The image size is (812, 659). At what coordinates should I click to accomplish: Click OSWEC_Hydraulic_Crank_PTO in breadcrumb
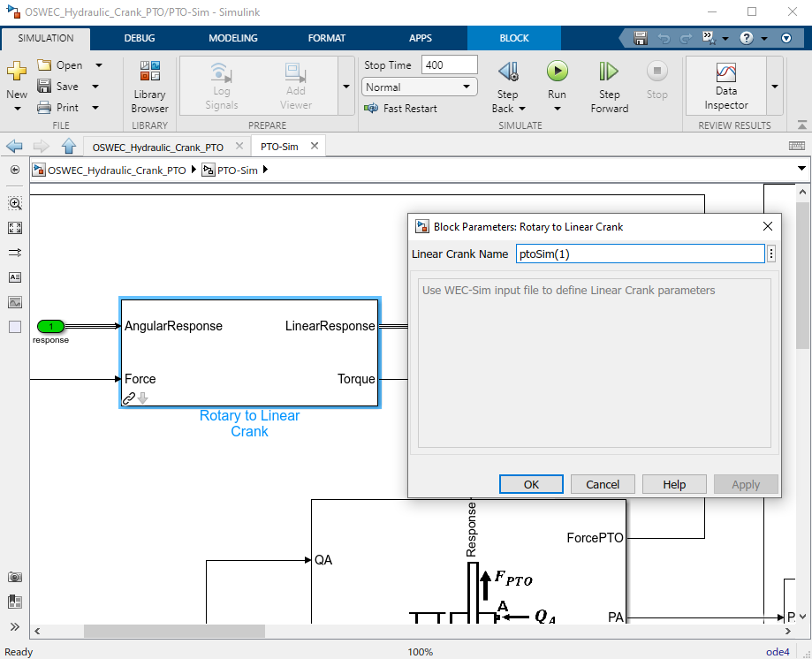pyautogui.click(x=117, y=170)
